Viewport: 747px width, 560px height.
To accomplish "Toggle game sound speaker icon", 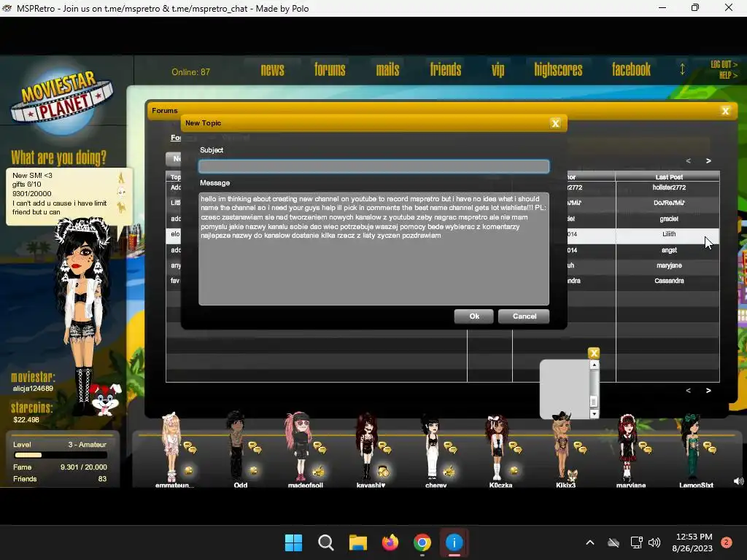I will pyautogui.click(x=738, y=481).
